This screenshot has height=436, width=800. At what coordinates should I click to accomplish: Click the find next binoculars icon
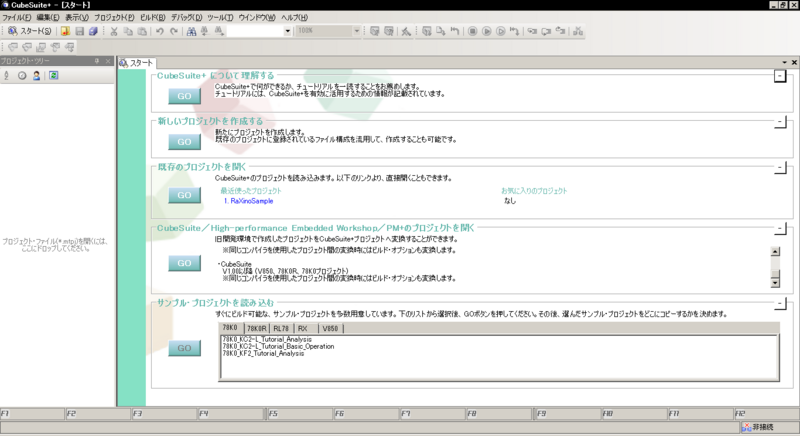218,31
